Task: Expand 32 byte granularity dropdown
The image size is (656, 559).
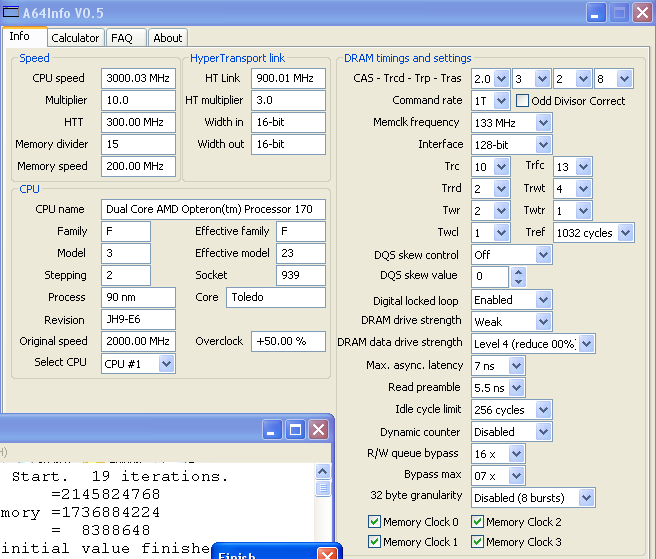Action: coord(587,498)
